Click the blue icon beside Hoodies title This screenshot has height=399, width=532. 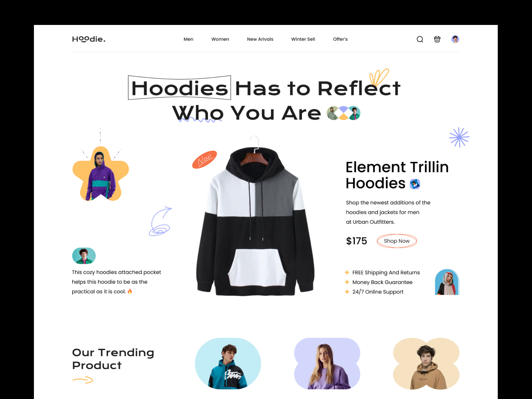click(x=415, y=184)
